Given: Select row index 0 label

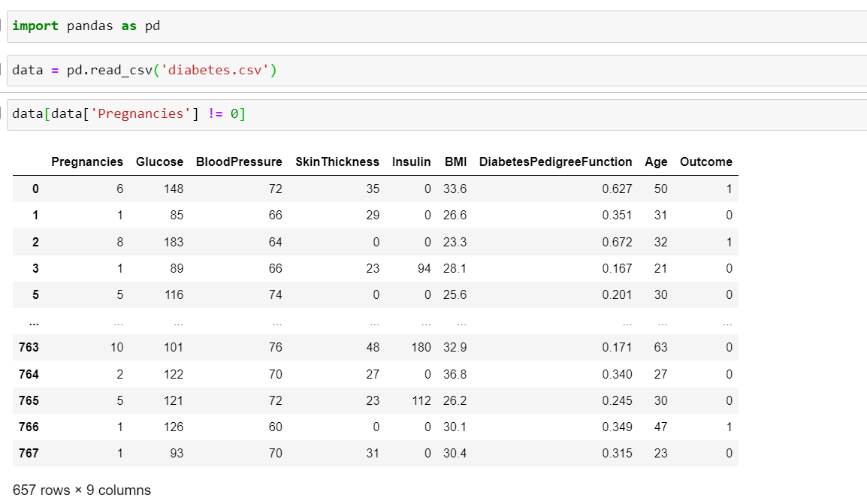Looking at the screenshot, I should 35,189.
